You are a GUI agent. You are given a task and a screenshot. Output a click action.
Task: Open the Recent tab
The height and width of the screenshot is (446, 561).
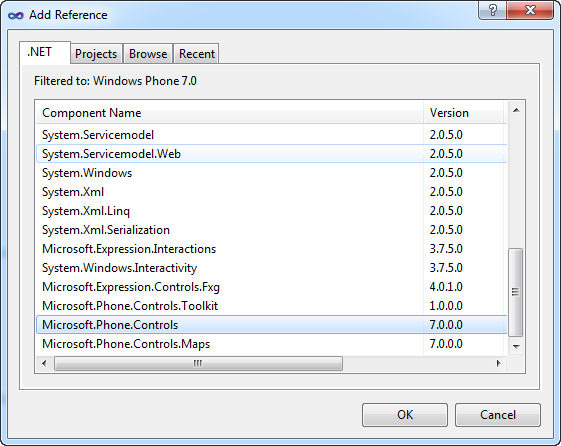(x=197, y=54)
